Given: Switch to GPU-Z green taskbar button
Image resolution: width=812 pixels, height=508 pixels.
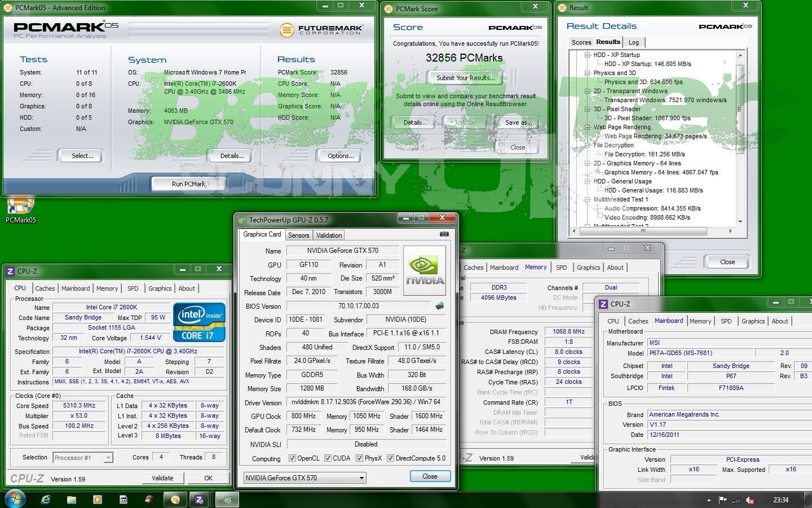Looking at the screenshot, I should click(x=227, y=500).
